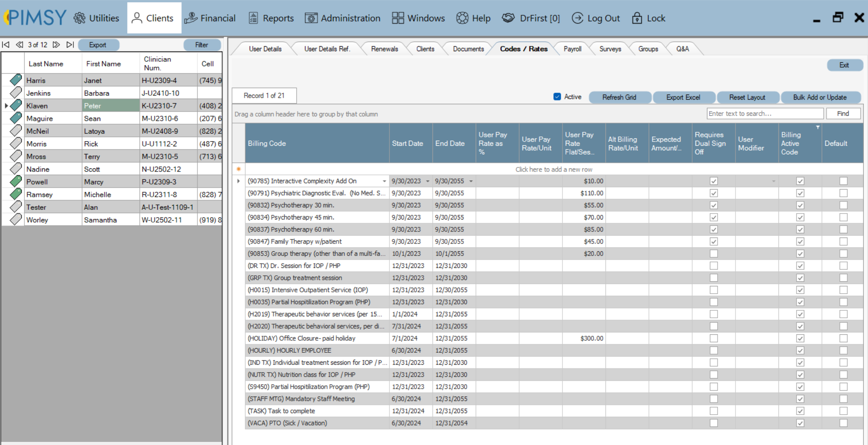The image size is (868, 445).
Task: Switch to the Payroll tab
Action: tap(572, 48)
